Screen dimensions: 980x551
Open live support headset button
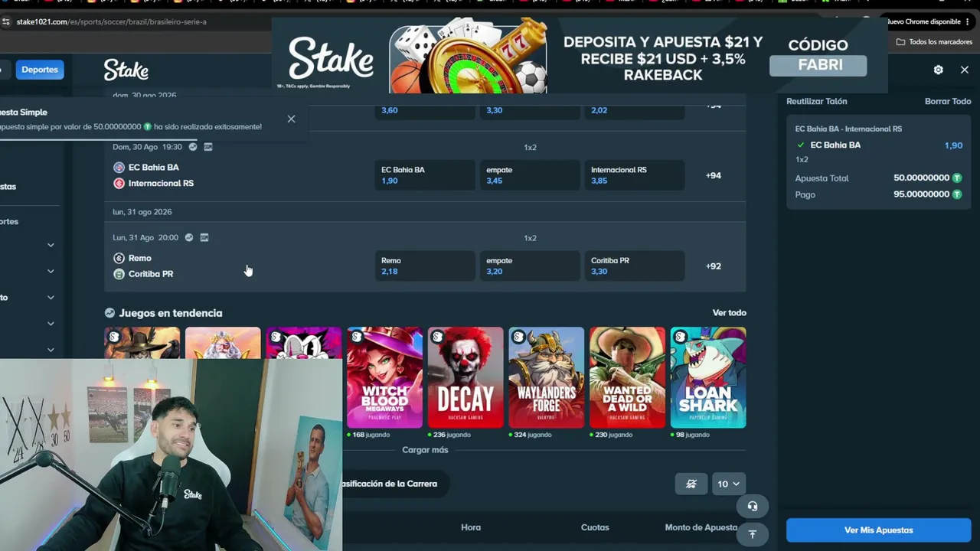(x=753, y=506)
